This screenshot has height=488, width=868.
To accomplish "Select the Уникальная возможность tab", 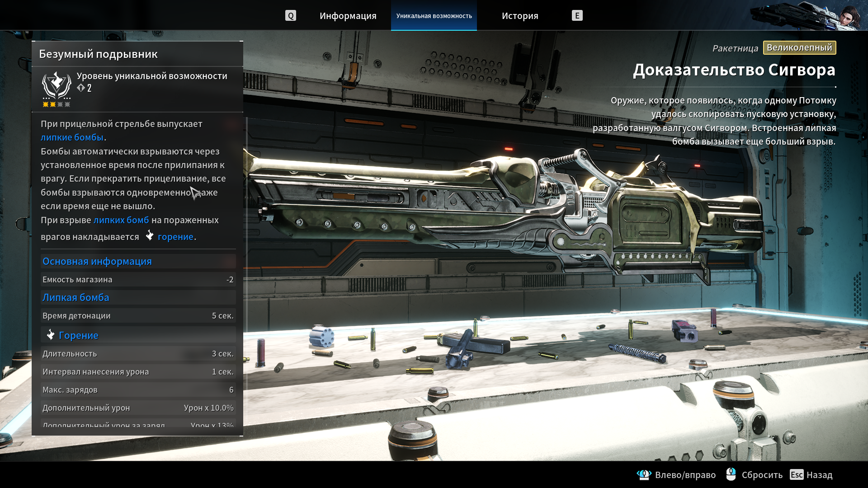I will point(434,16).
